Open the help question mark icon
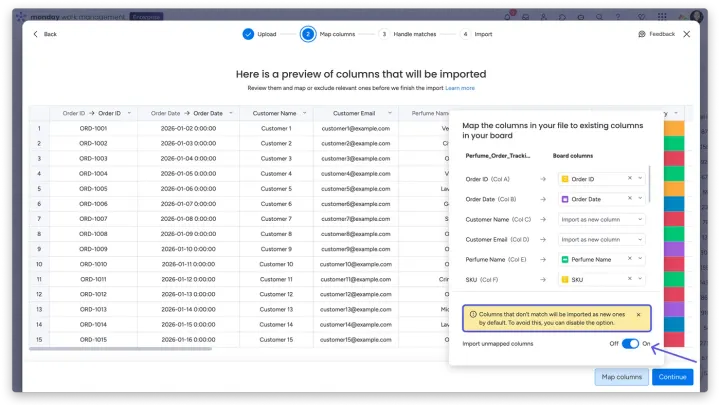720x405 pixels. (x=618, y=17)
